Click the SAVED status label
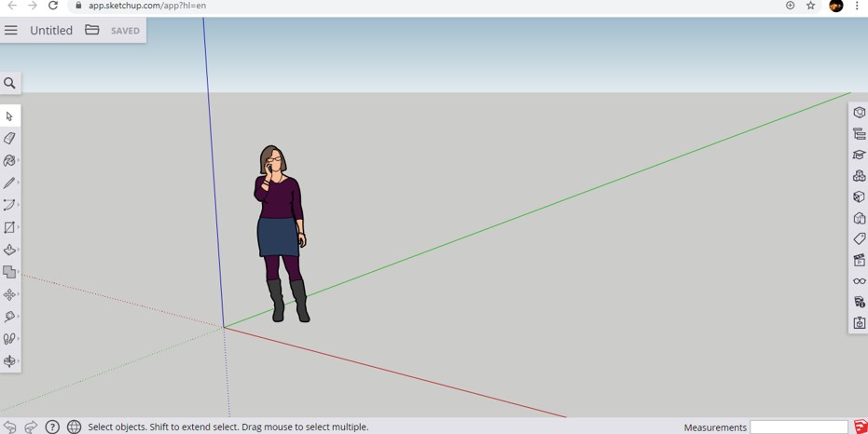Screen dimensions: 868x434 tap(125, 31)
